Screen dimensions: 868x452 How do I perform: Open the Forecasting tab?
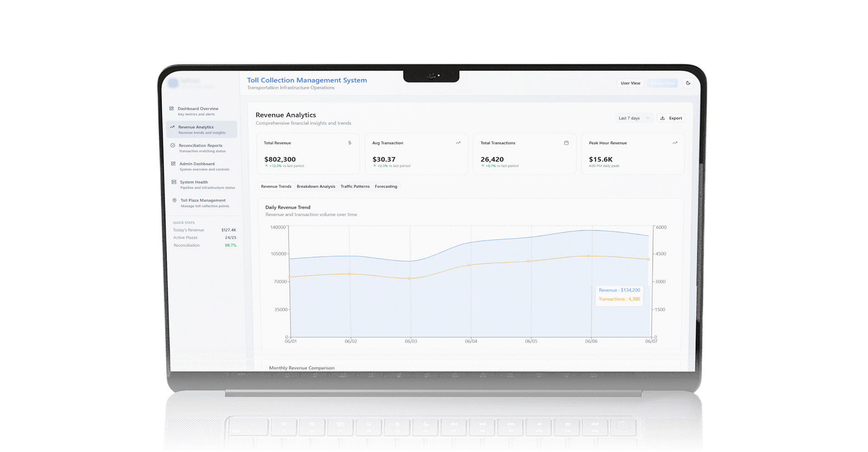[x=386, y=186]
